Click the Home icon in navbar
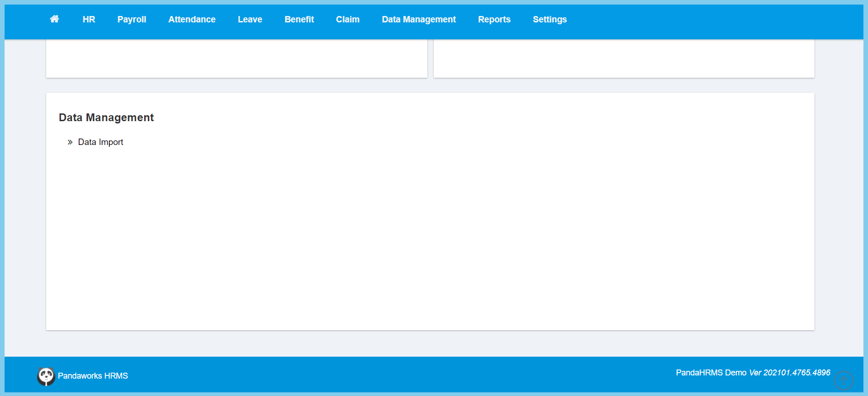 pos(54,19)
